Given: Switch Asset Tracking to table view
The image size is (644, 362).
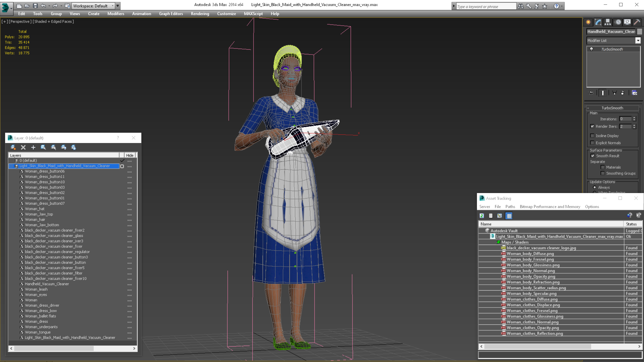Looking at the screenshot, I should tap(509, 216).
